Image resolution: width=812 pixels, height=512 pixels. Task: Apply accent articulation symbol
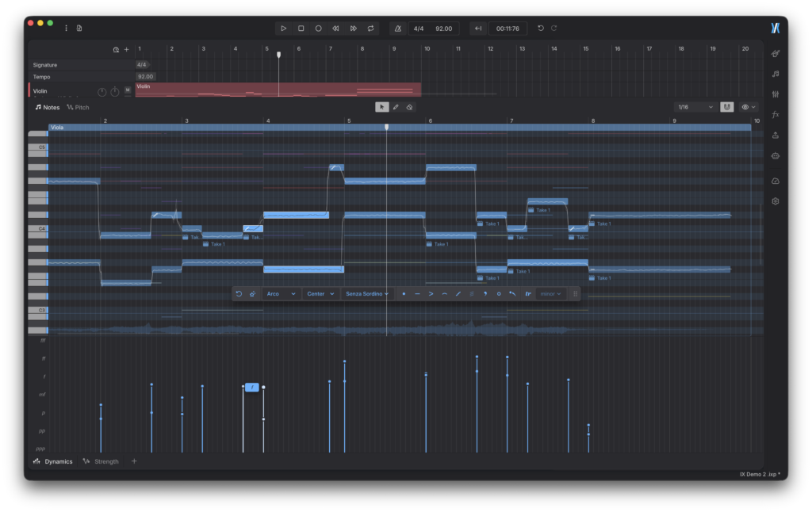(x=431, y=293)
